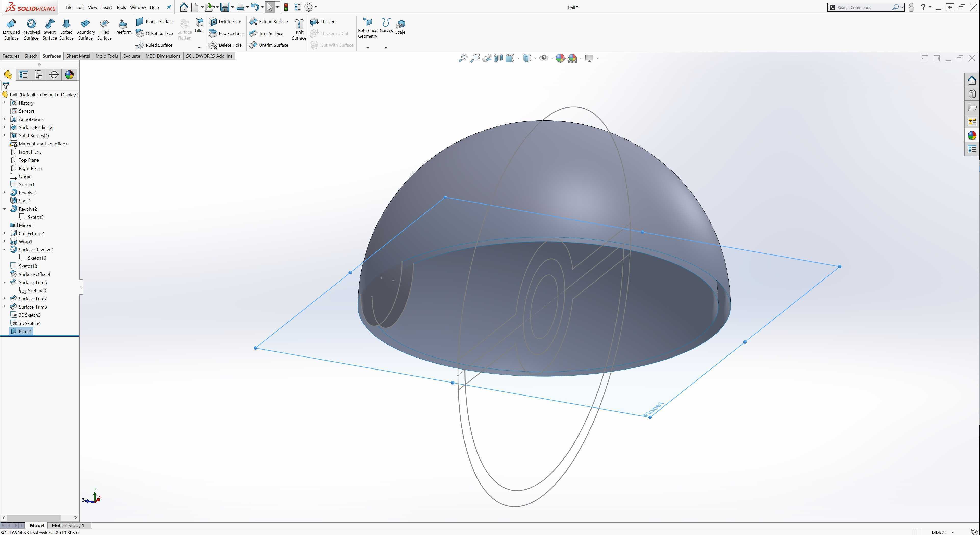The image size is (980, 535).
Task: Click the feature tree horizontal scrollbar
Action: (33, 518)
